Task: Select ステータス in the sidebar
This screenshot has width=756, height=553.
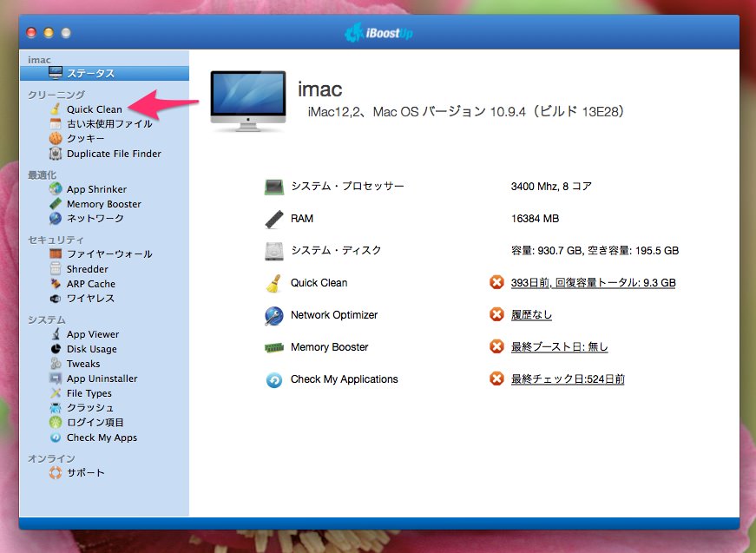Action: click(105, 73)
